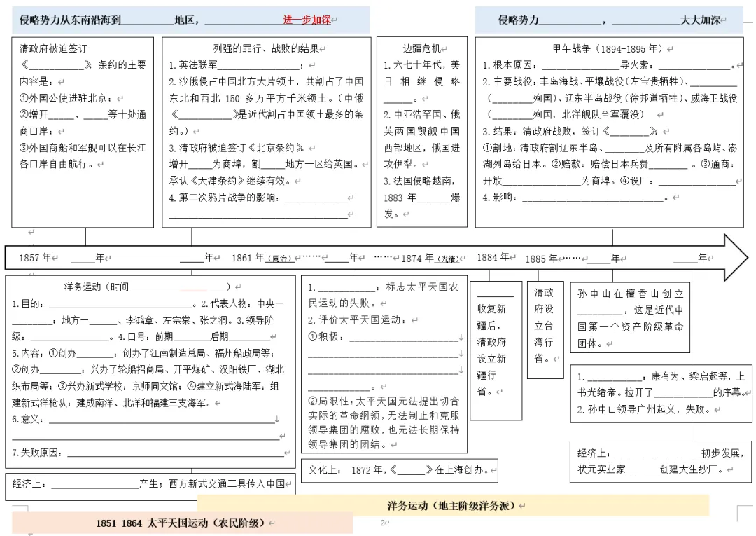Select the label 1.根本原因
The width and height of the screenshot is (756, 536).
tap(510, 65)
